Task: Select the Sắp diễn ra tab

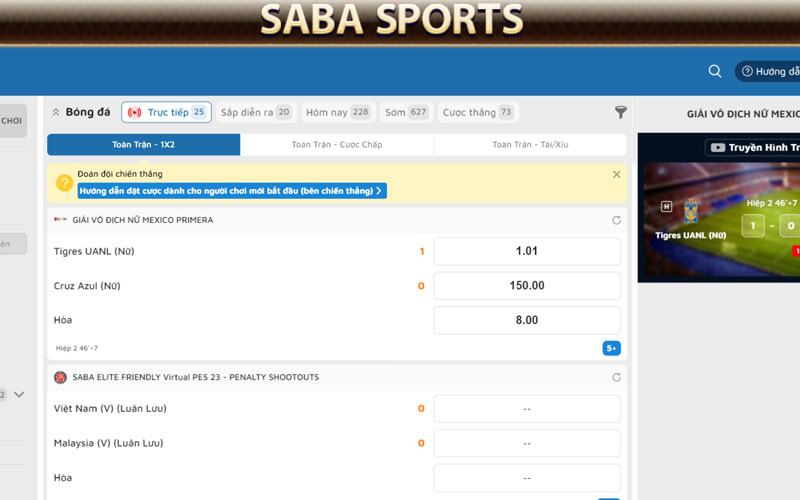Action: click(256, 112)
